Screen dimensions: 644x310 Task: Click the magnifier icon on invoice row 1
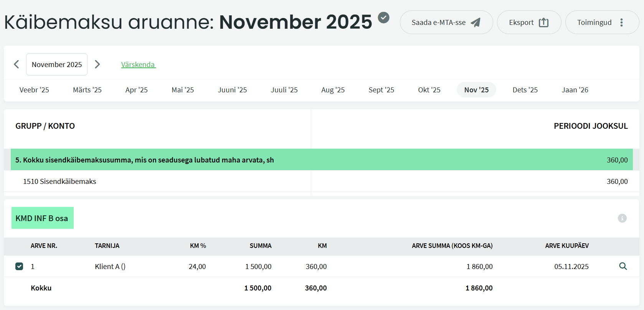[623, 266]
